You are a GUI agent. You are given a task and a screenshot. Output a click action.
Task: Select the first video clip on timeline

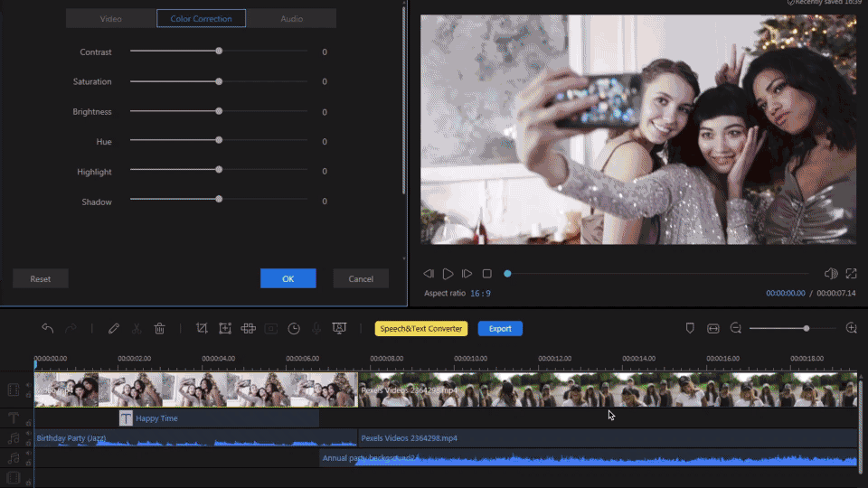click(x=196, y=390)
